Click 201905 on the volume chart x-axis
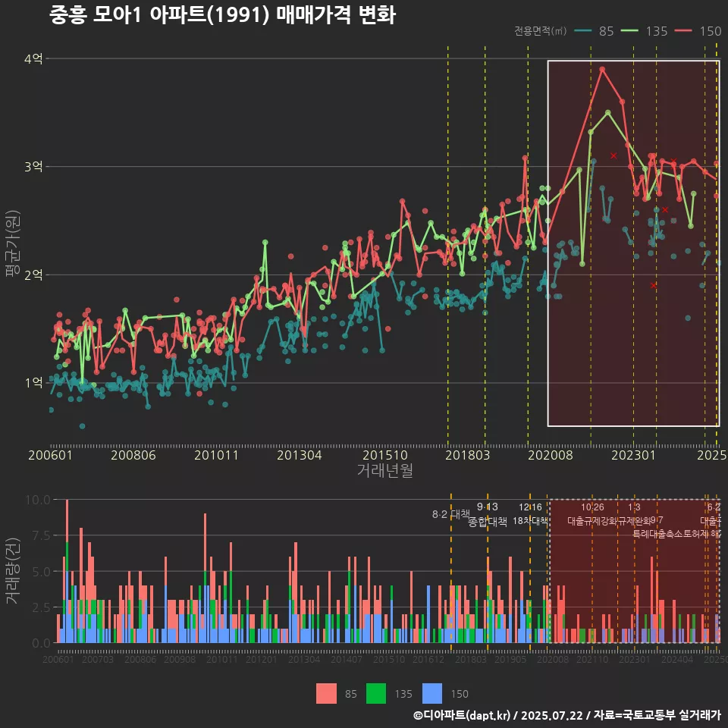Screen dimensions: 728x728 pyautogui.click(x=510, y=659)
